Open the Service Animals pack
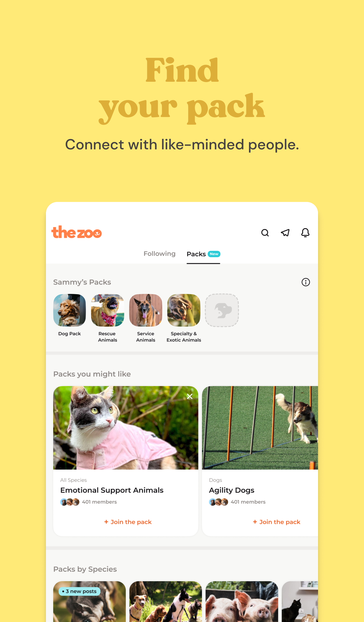Viewport: 364px width, 622px height. [x=146, y=310]
